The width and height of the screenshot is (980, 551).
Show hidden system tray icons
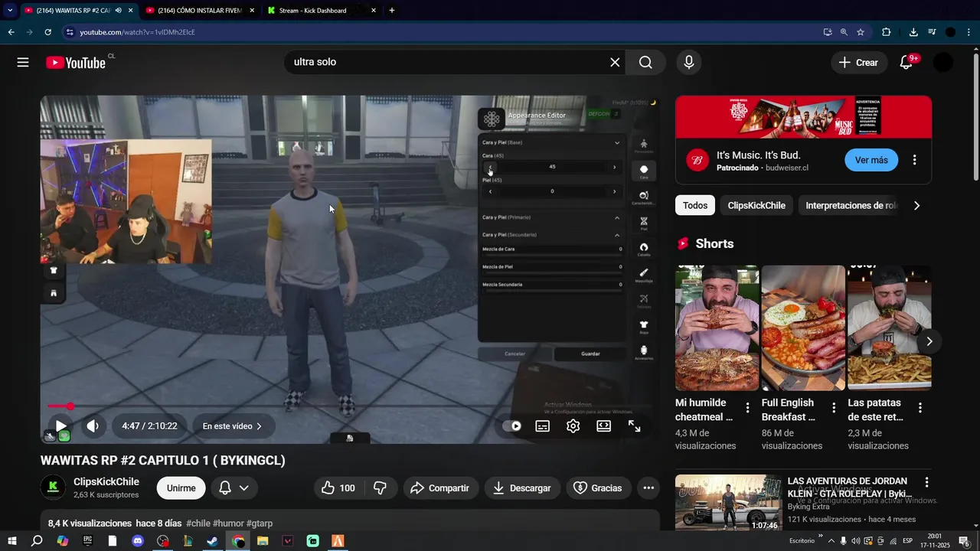point(831,541)
